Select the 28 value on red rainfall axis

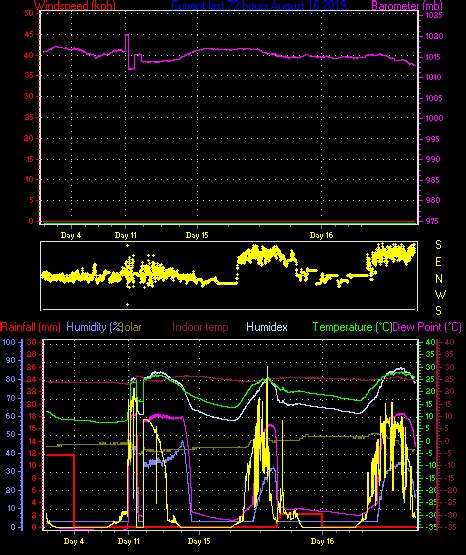click(32, 354)
